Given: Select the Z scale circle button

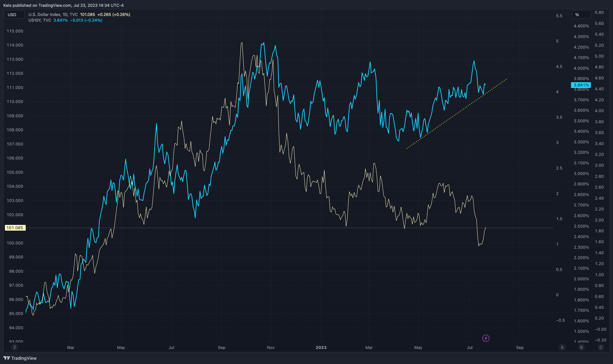Looking at the screenshot, I should coord(15,347).
